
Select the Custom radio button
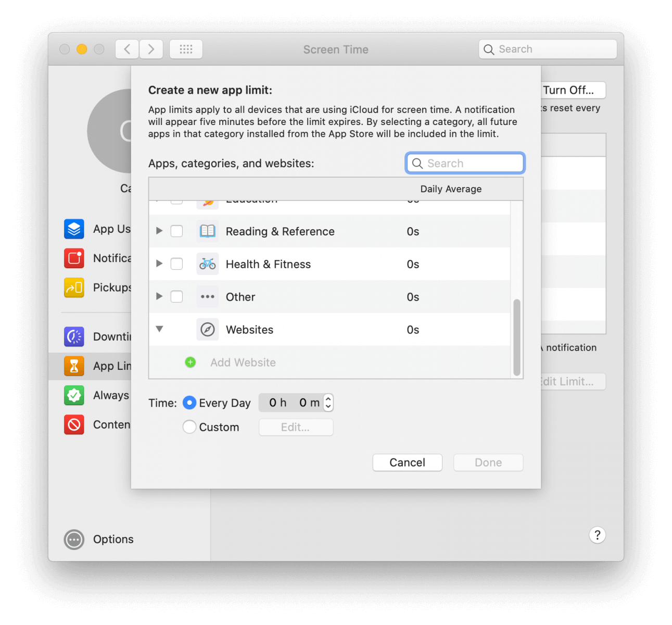coord(189,427)
